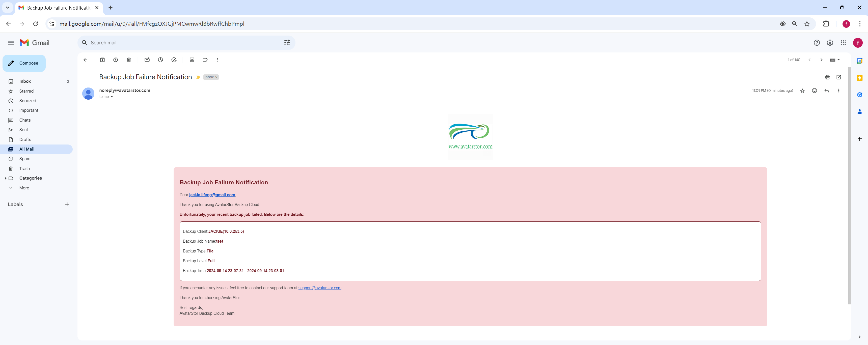
Task: Print the email conversation
Action: point(827,77)
